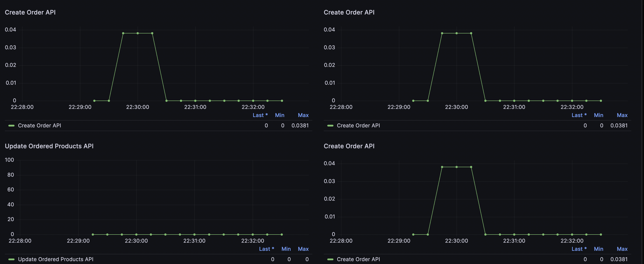Sort top-left panel legend by Max column

coord(303,115)
